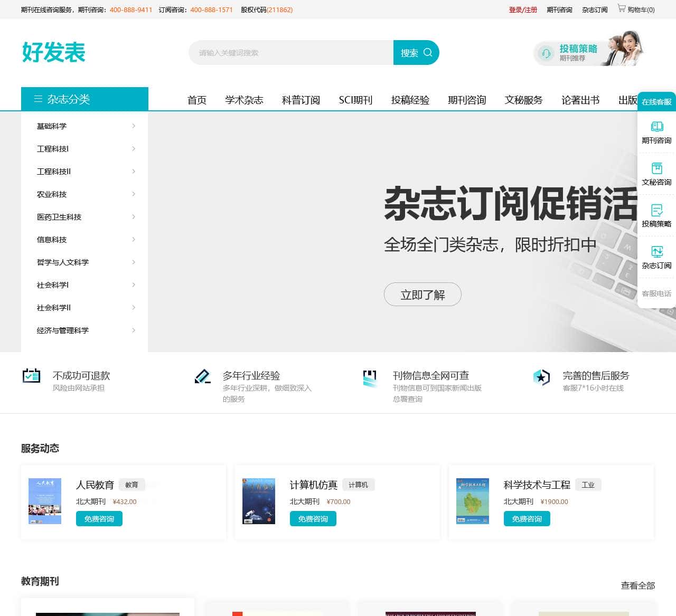
Task: Open the 文秘咨询 icon in sidebar
Action: 657,168
